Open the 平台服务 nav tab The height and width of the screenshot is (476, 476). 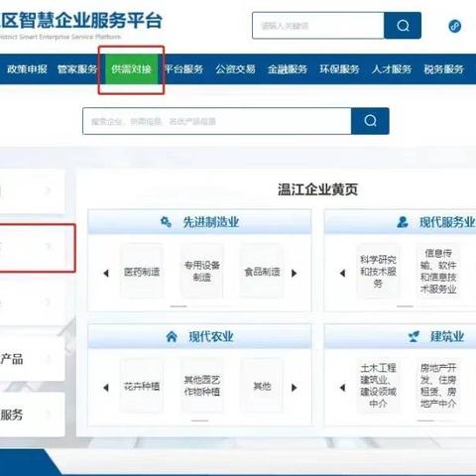[183, 69]
